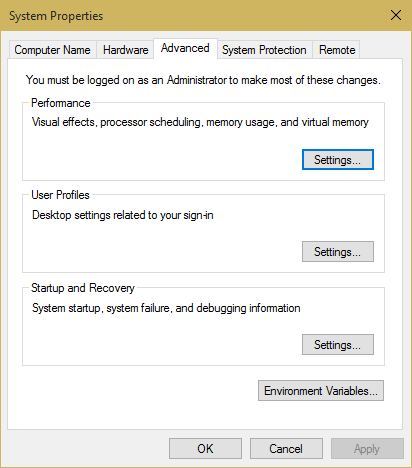412x468 pixels.
Task: Open Performance Settings
Action: pos(338,160)
